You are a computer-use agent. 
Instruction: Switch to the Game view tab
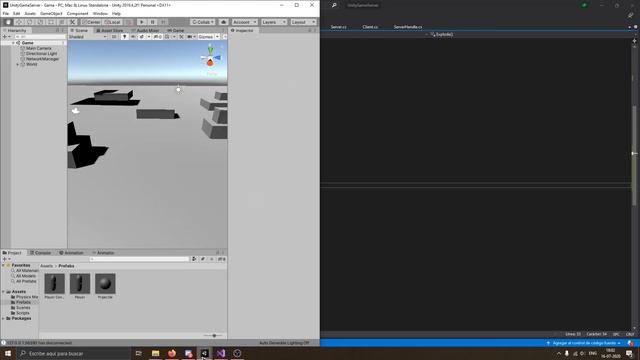176,31
